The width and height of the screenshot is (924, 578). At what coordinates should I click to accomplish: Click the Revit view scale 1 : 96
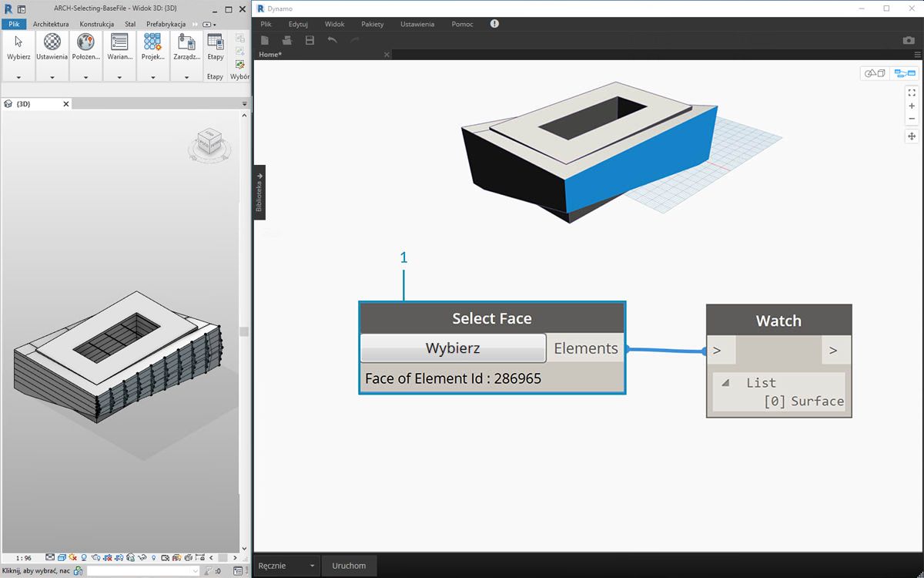(x=24, y=558)
